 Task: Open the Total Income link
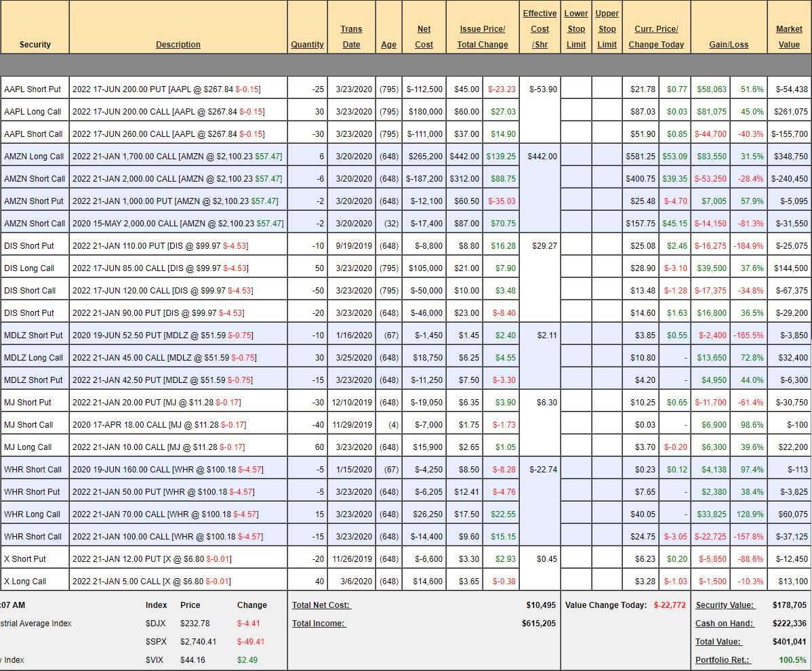pyautogui.click(x=319, y=624)
